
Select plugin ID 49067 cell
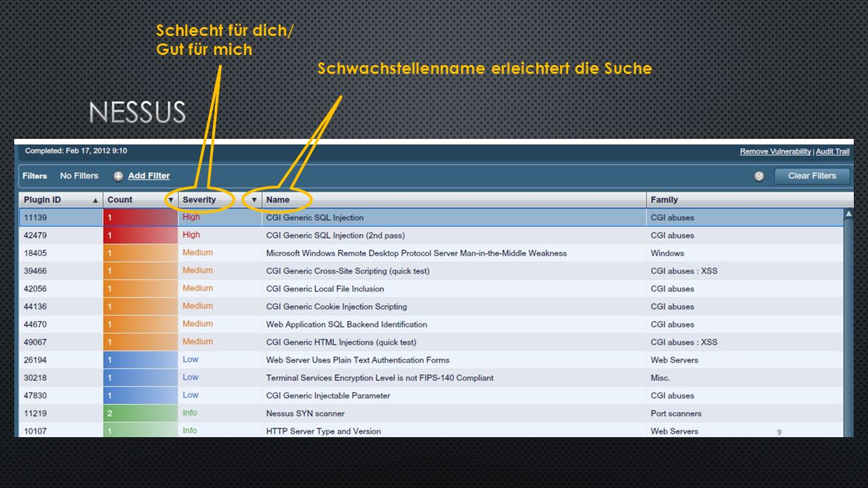click(x=61, y=342)
